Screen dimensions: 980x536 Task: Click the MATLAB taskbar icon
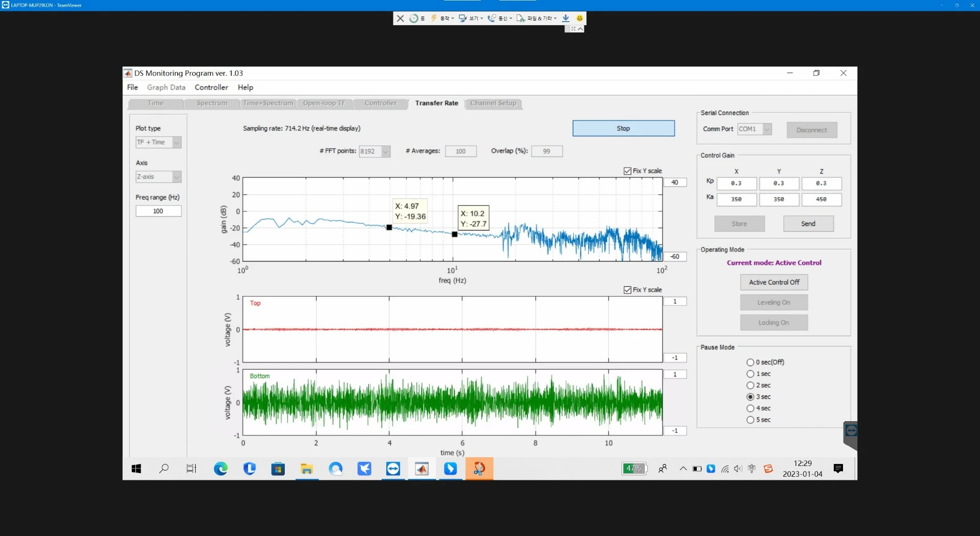[422, 469]
